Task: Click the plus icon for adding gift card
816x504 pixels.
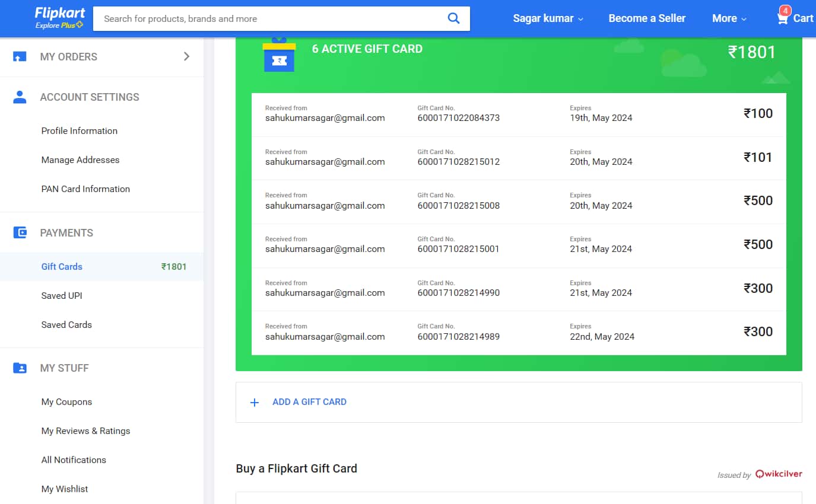Action: pyautogui.click(x=255, y=403)
